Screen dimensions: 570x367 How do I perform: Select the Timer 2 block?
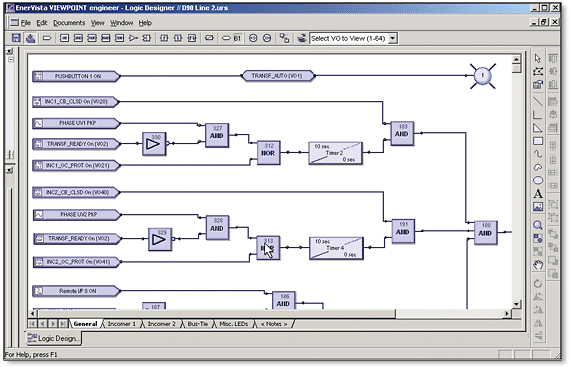335,153
